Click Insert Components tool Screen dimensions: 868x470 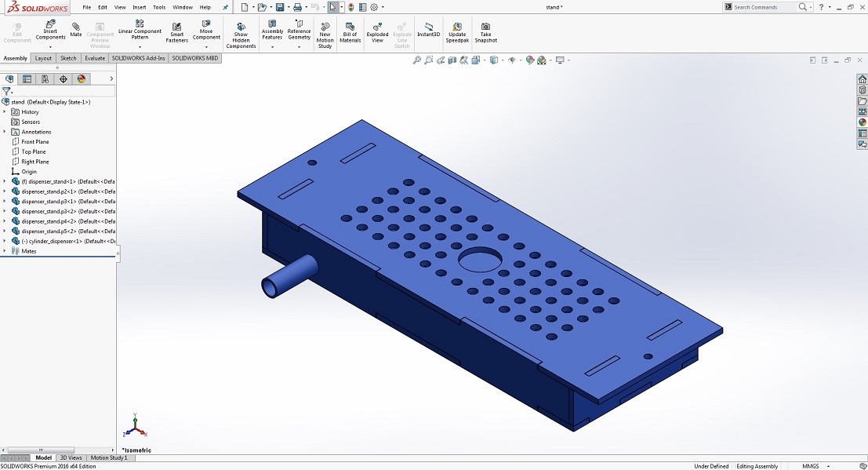50,30
